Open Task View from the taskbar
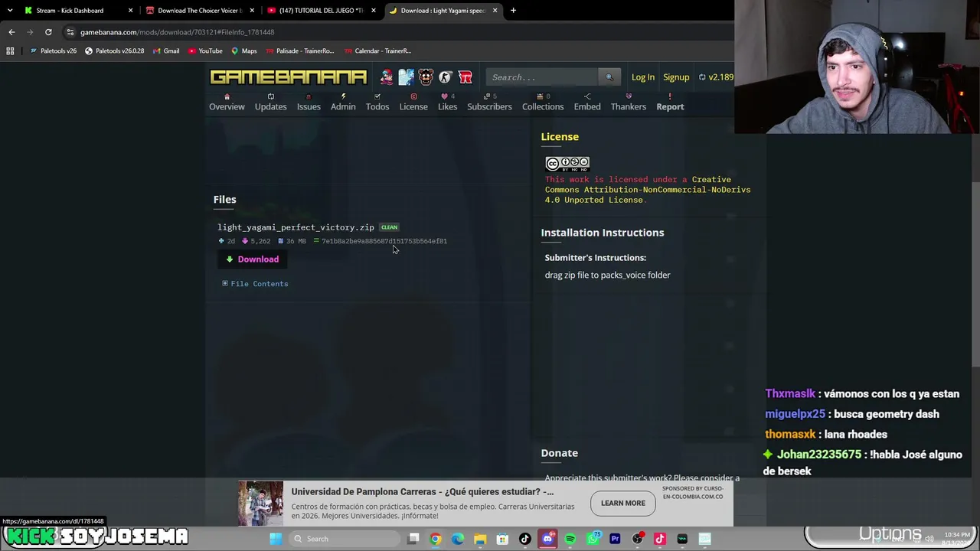Screen dimensions: 980x551 (x=413, y=539)
